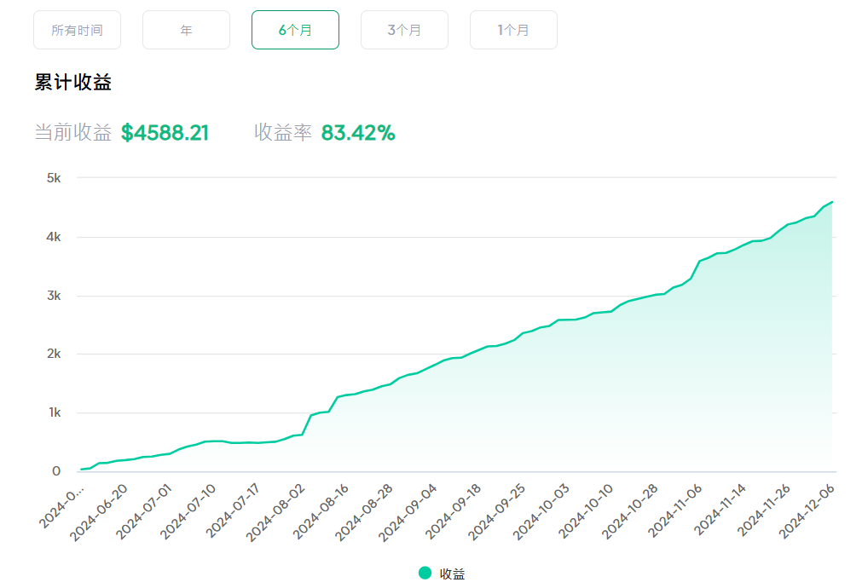
Task: Toggle the 收益 legend green dot
Action: coord(425,573)
